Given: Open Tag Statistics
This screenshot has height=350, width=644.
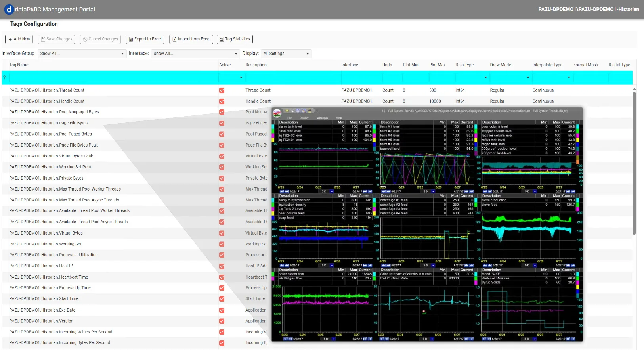Looking at the screenshot, I should coord(235,39).
